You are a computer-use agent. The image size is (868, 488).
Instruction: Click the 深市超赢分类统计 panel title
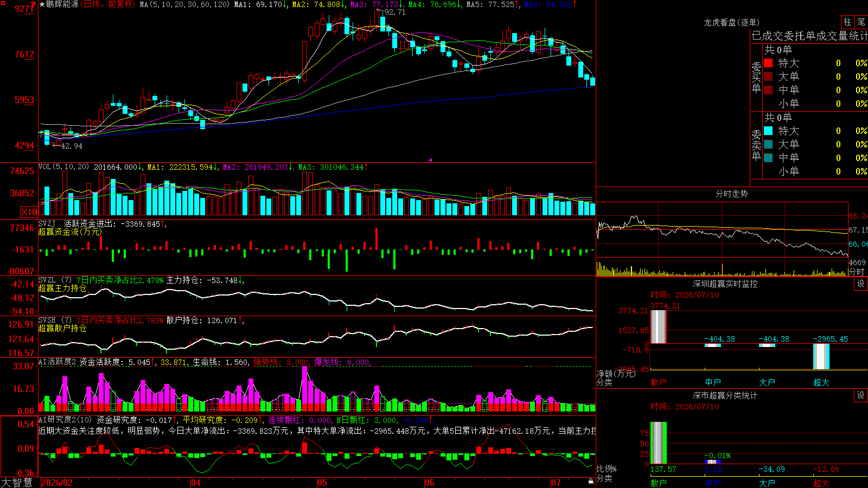click(725, 395)
